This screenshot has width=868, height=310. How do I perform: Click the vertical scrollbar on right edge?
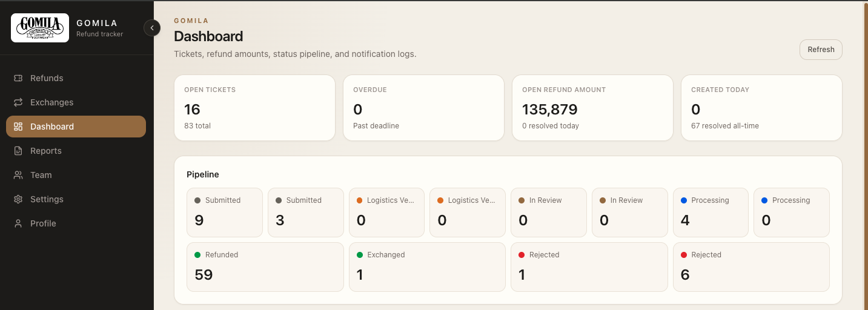point(864,155)
